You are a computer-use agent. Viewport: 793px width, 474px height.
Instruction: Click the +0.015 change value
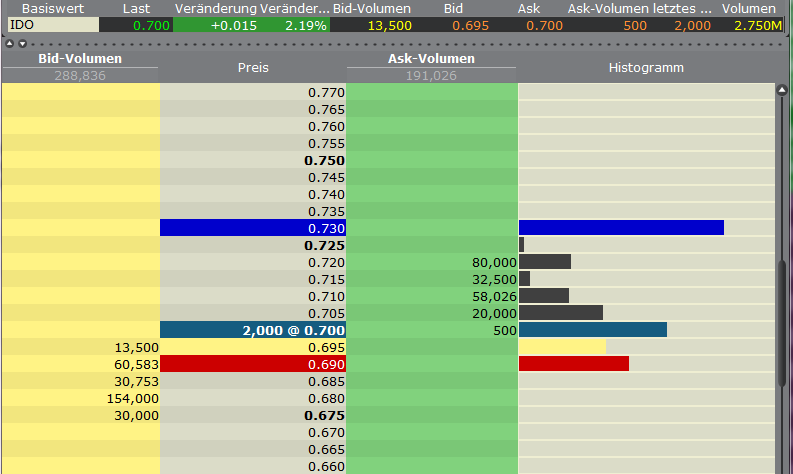click(x=234, y=25)
